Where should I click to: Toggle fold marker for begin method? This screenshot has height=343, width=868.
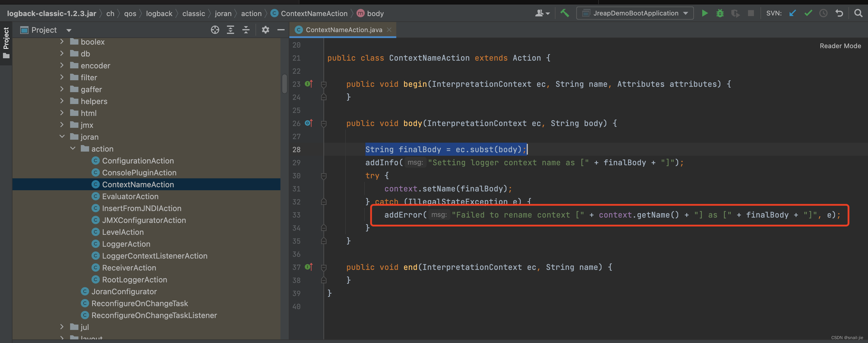tap(323, 84)
